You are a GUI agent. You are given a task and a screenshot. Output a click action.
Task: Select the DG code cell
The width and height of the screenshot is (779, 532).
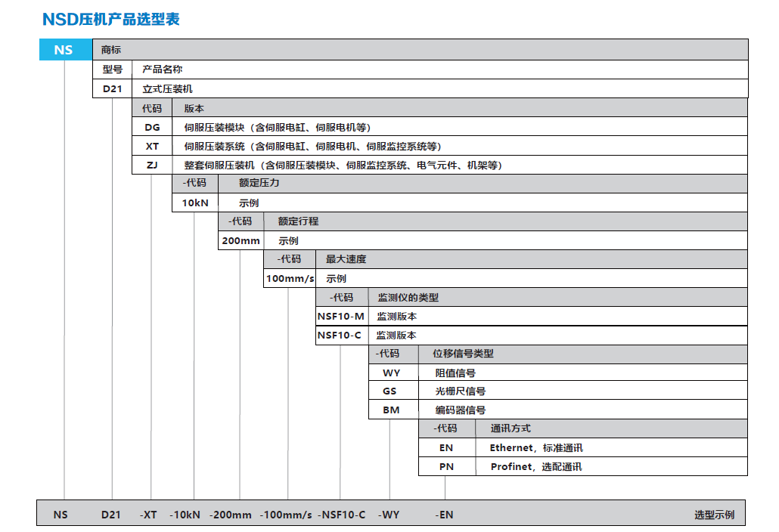tap(152, 127)
